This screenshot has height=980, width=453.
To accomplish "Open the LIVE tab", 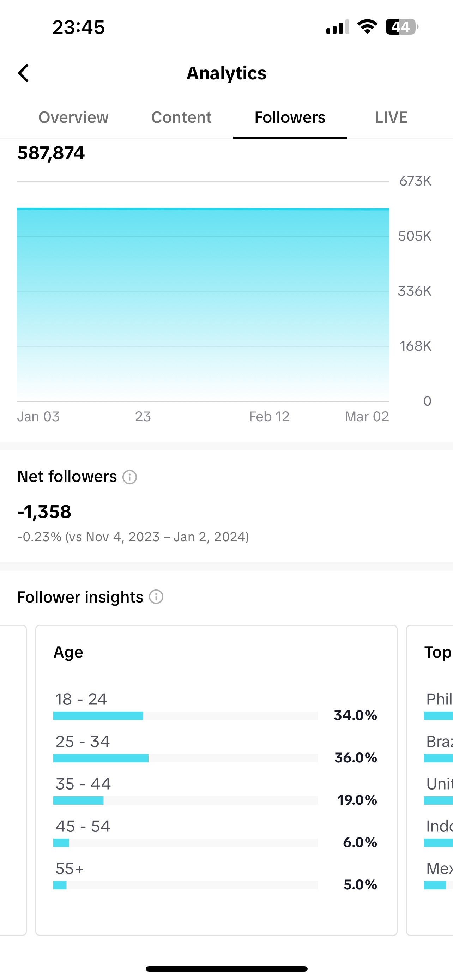I will coord(391,117).
